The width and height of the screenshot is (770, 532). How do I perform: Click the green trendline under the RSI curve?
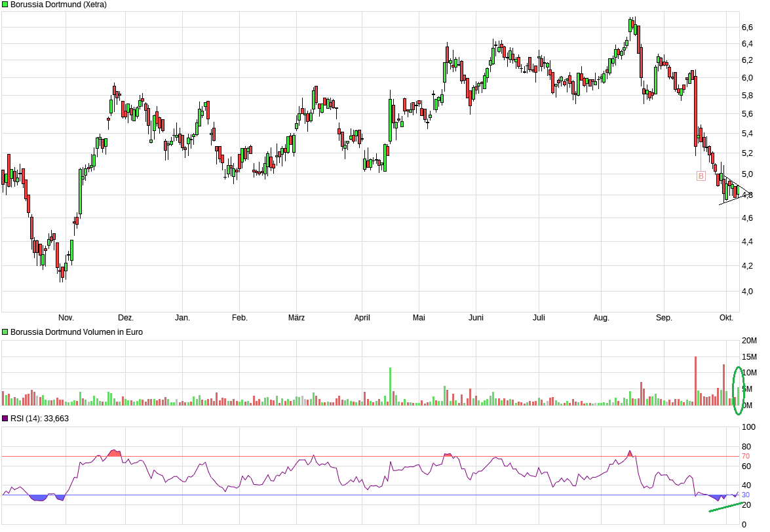726,507
